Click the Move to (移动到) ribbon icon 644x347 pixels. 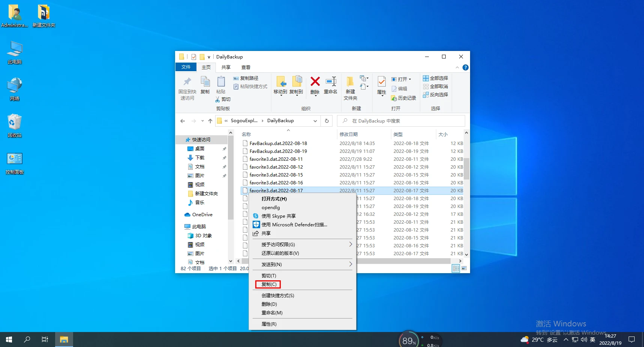280,82
